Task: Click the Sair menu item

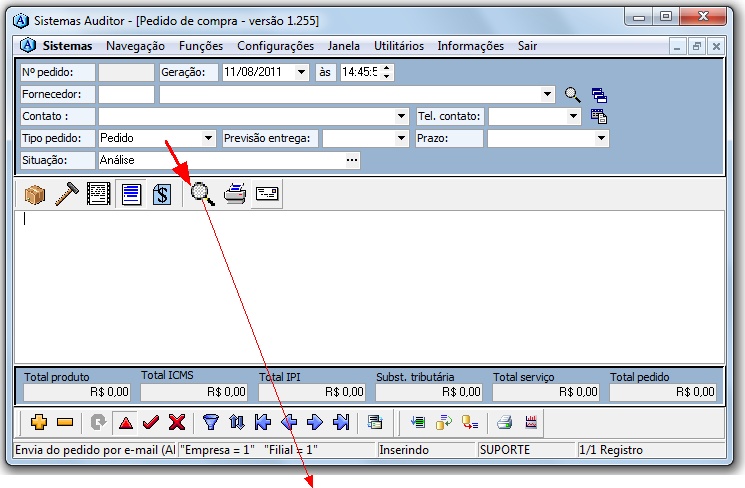Action: [x=527, y=46]
